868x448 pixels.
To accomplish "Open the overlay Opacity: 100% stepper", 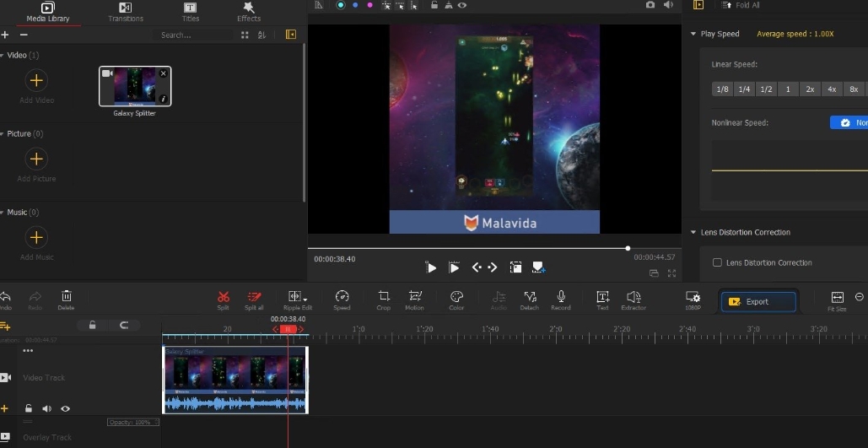I will [x=133, y=422].
